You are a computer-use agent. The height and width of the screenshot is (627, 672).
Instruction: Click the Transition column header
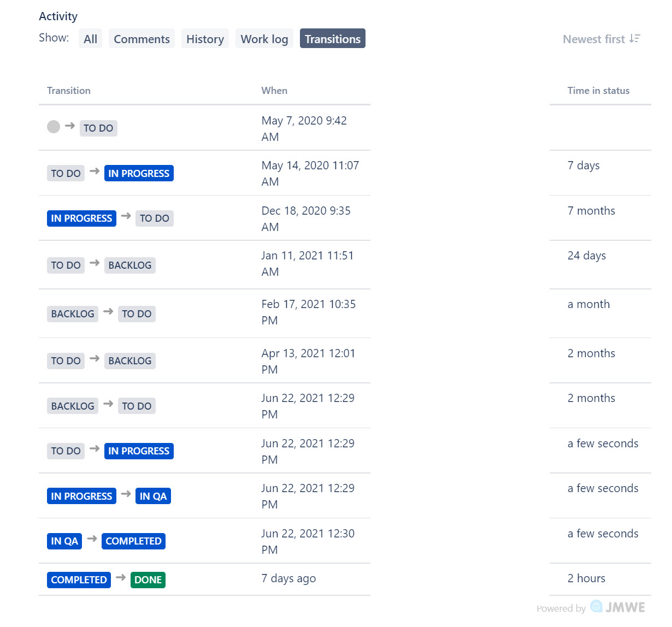69,91
